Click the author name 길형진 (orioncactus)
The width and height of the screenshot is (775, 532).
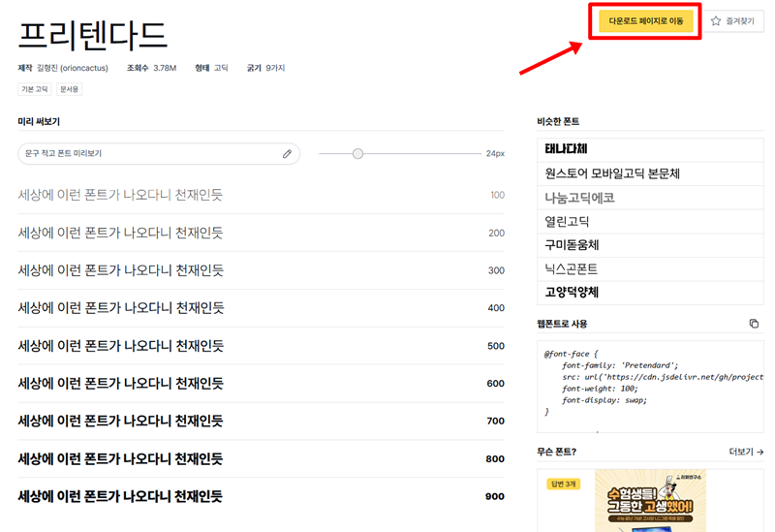(72, 68)
